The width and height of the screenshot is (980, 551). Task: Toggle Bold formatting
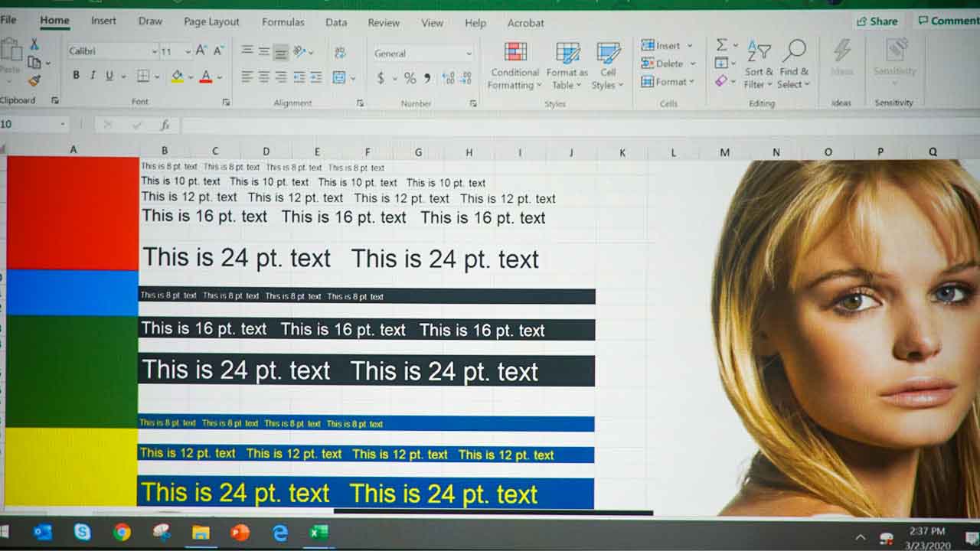[76, 76]
